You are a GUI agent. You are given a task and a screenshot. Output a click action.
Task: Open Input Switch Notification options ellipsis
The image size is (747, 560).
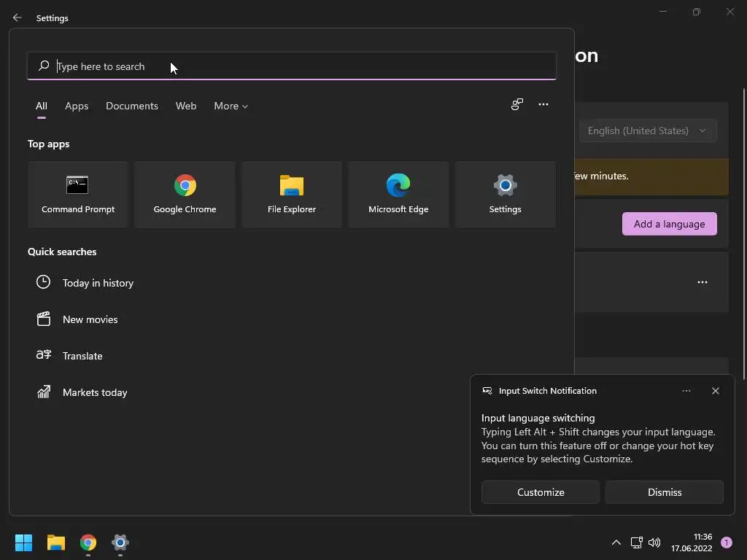[686, 391]
